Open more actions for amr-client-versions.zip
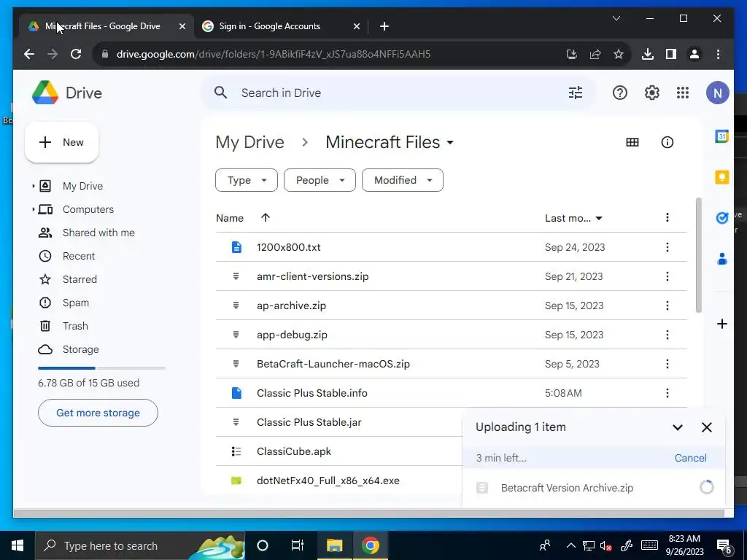 (667, 276)
